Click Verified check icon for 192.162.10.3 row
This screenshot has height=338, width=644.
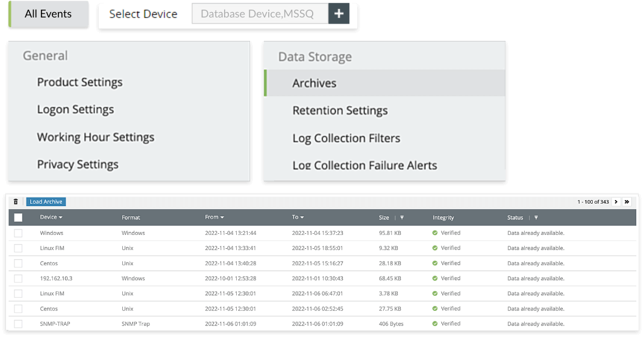pos(435,278)
